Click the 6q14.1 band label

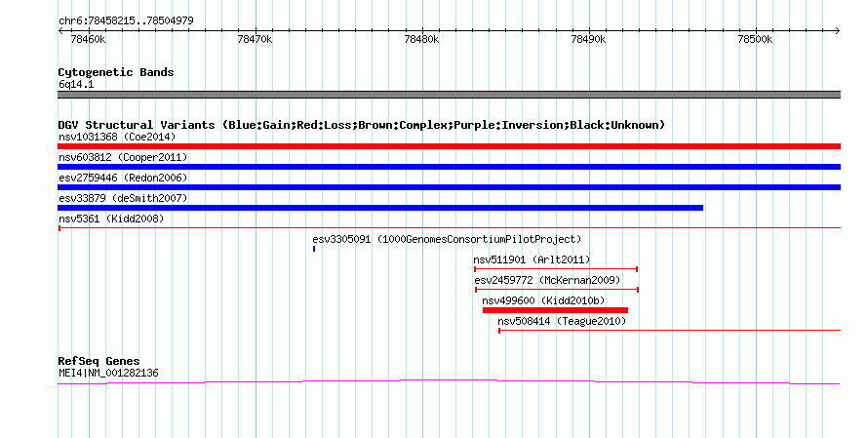pos(76,84)
